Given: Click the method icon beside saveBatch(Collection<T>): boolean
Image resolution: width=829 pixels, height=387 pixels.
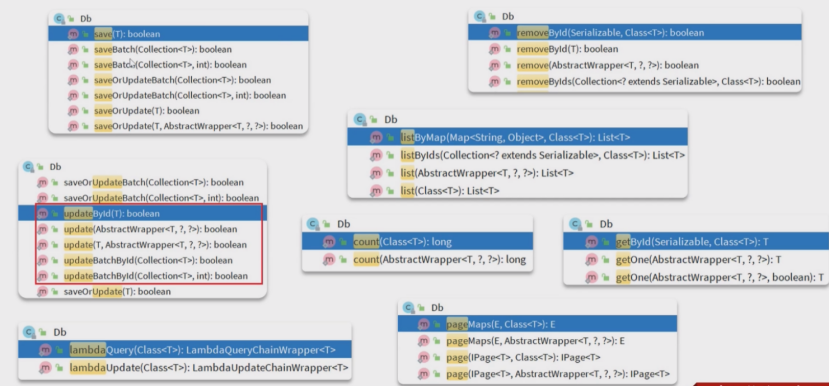Looking at the screenshot, I should 73,49.
